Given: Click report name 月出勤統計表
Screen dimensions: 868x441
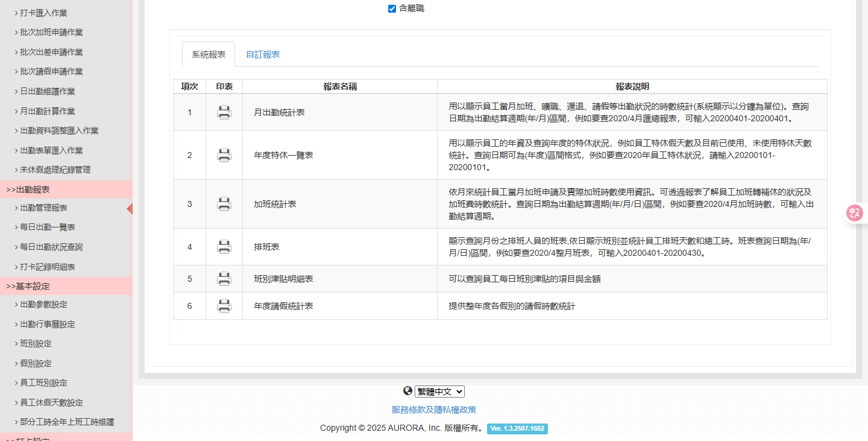Looking at the screenshot, I should (x=279, y=112).
